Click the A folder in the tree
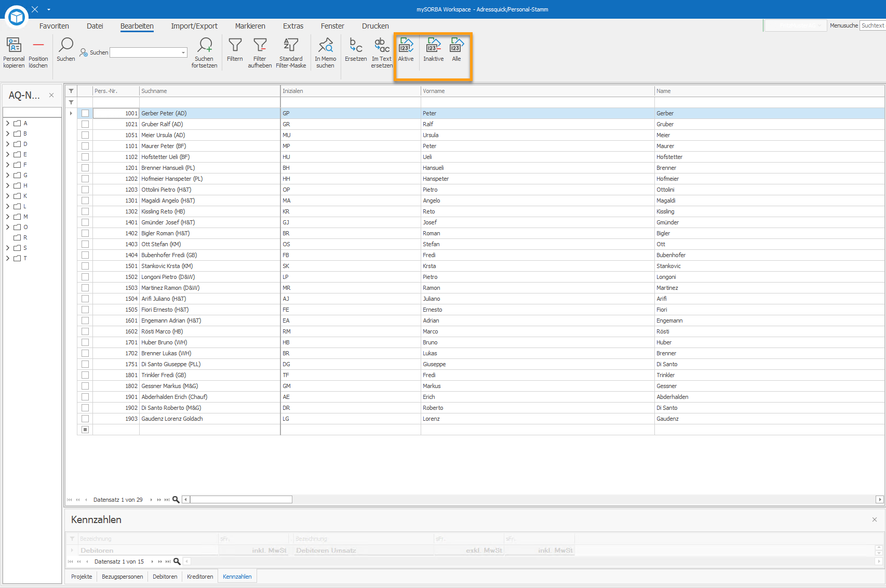This screenshot has width=886, height=588. 21,123
